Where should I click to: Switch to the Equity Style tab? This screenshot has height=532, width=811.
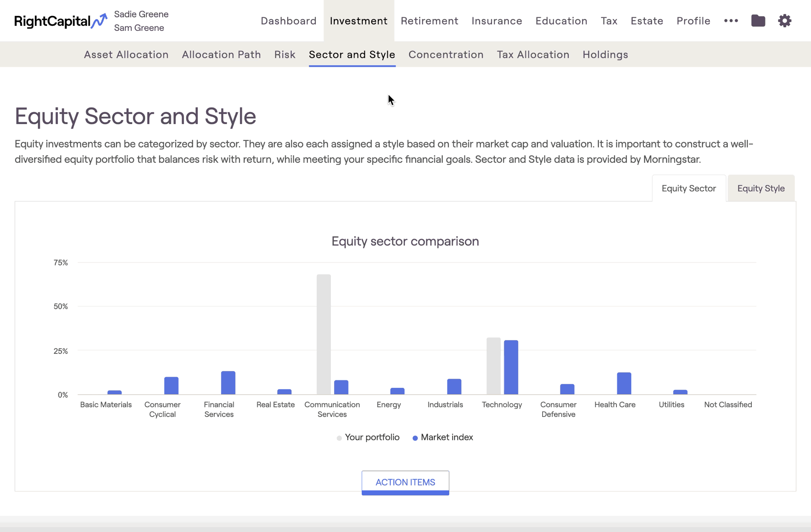point(761,188)
